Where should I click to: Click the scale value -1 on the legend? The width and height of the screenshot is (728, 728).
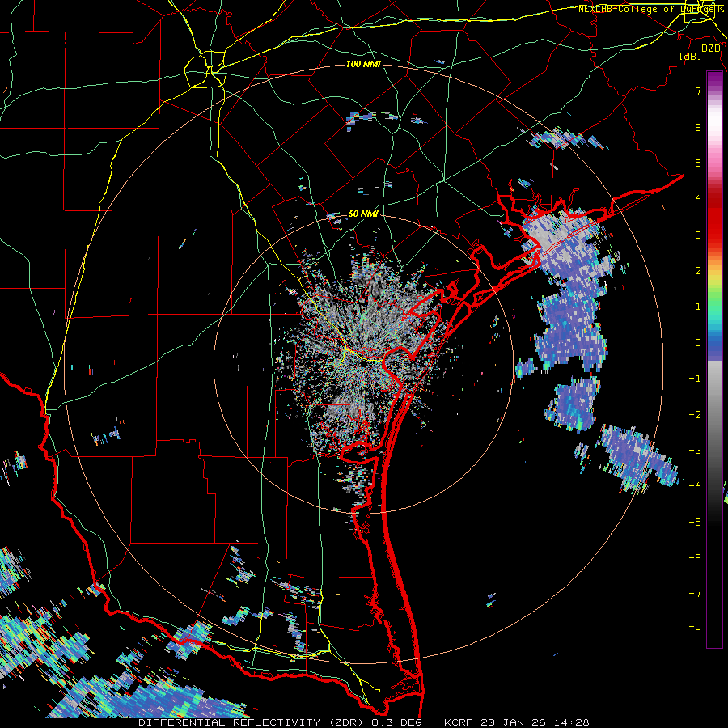point(695,379)
